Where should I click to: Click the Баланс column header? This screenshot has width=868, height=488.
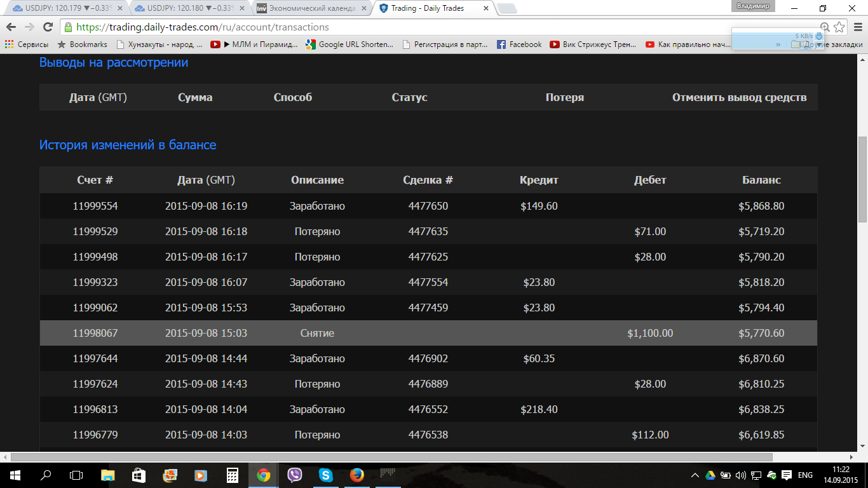(761, 180)
